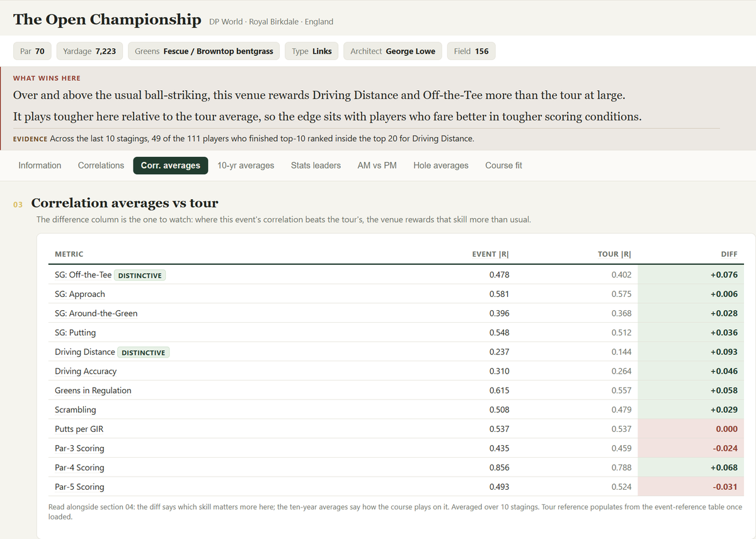
Task: Click the Greens Fescue / Browntop bentgrass chip
Action: (x=204, y=51)
